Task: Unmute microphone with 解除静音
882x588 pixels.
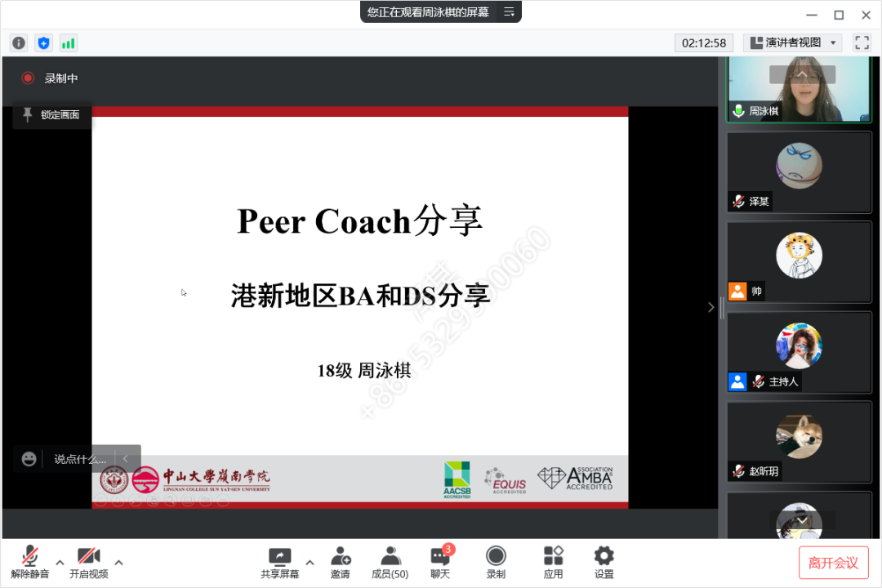Action: coord(30,562)
